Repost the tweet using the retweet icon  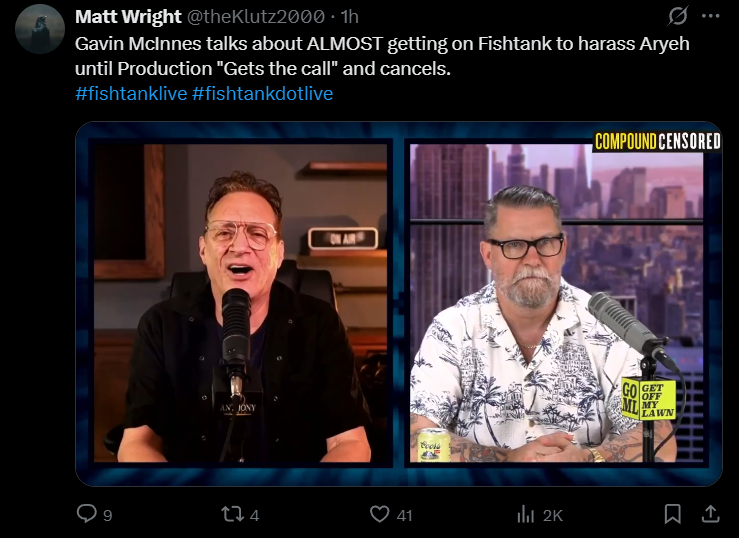click(232, 514)
